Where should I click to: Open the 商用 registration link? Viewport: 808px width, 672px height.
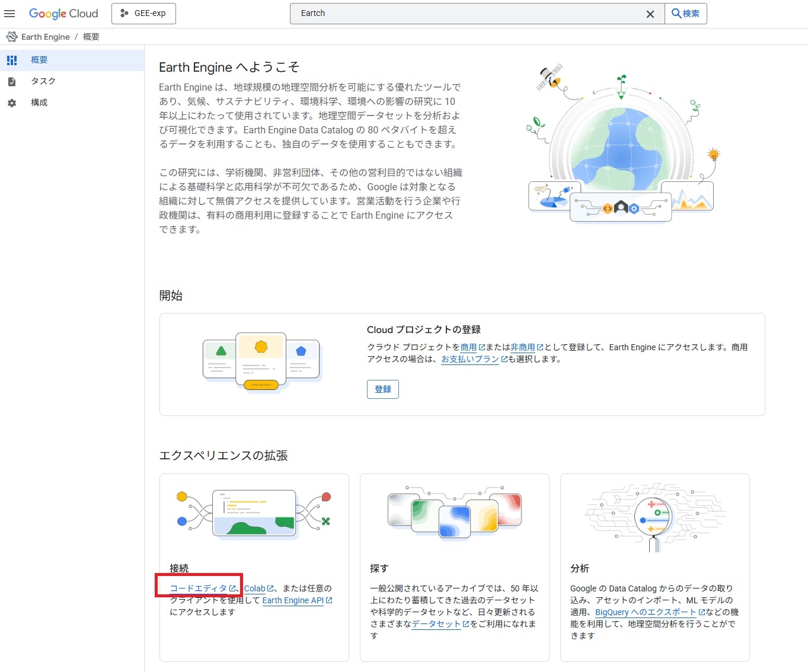pos(468,347)
